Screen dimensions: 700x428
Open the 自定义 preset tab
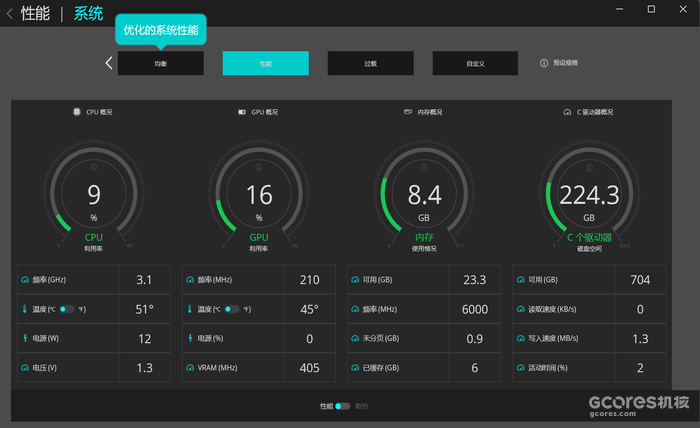click(475, 63)
